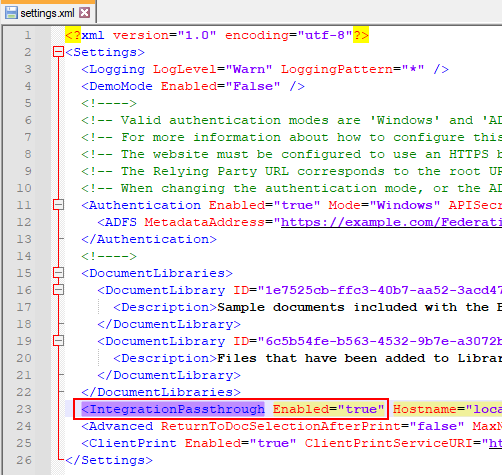Click the 'When changing the authentication mode' comment

291,188
